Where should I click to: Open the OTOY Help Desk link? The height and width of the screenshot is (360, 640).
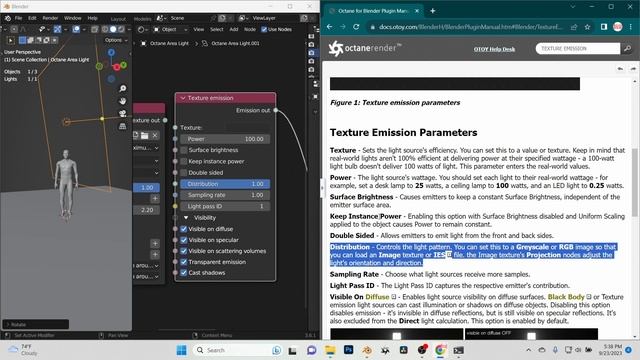click(494, 49)
